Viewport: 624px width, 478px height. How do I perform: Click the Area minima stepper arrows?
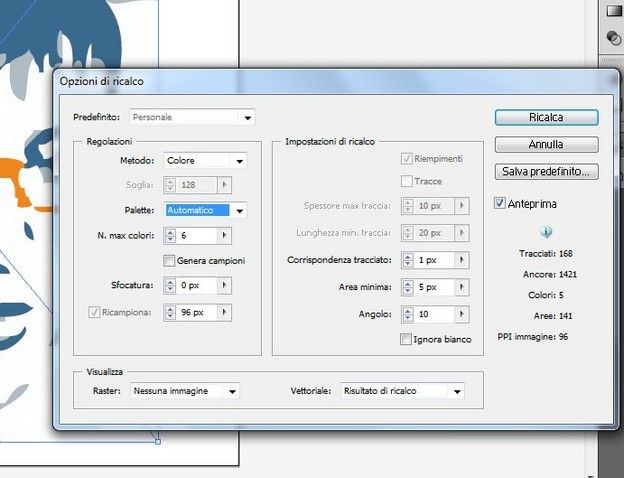coord(407,287)
